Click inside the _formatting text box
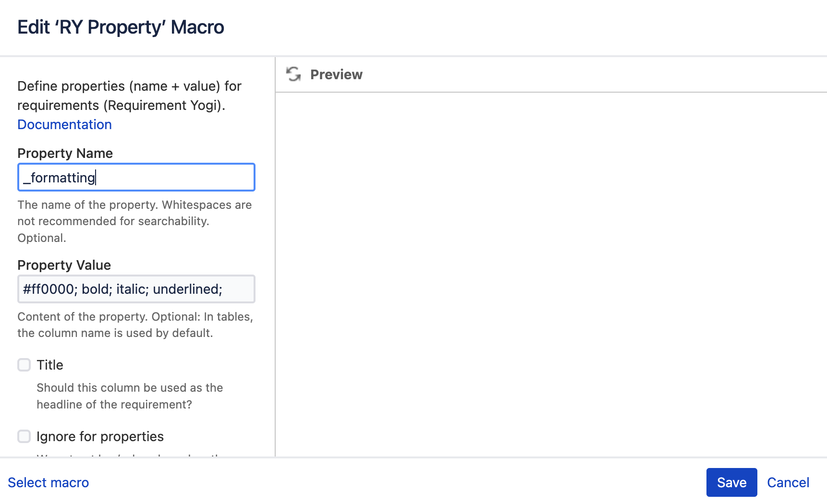827x504 pixels. pos(136,177)
